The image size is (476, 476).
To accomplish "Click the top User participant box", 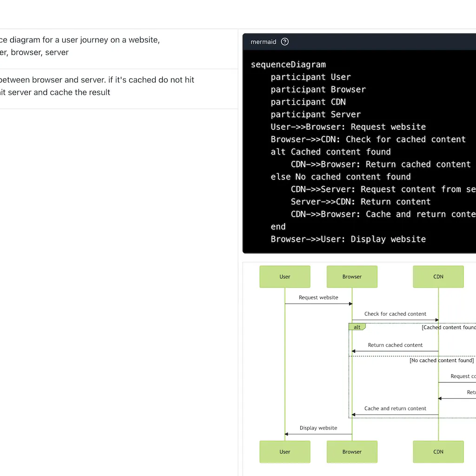I will [x=285, y=277].
